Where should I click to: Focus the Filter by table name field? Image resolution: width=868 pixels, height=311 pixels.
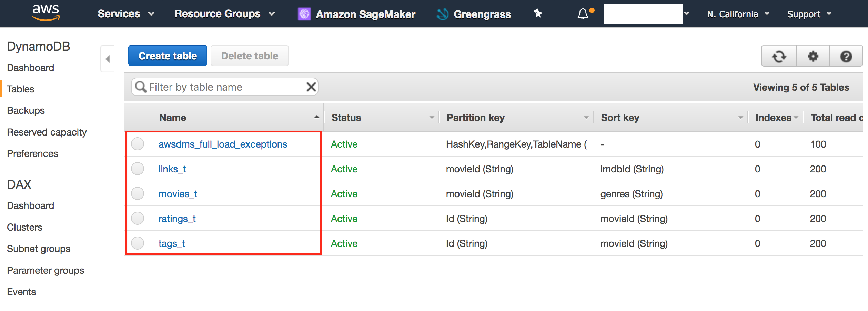[x=224, y=87]
